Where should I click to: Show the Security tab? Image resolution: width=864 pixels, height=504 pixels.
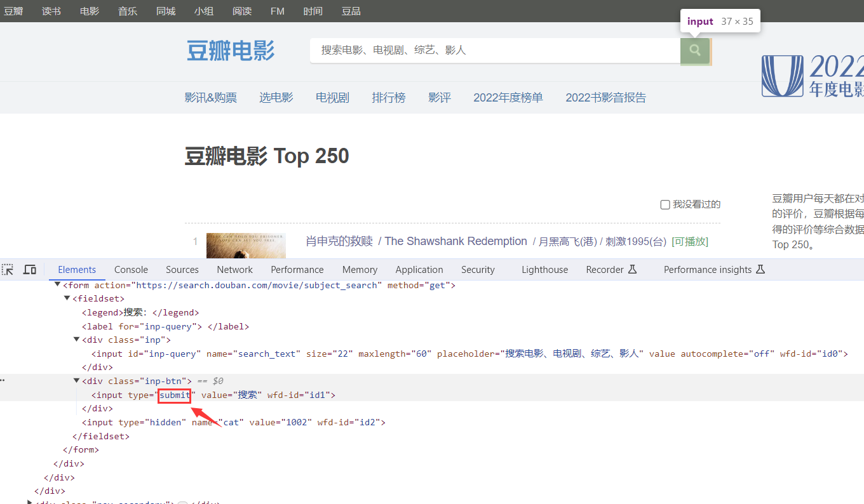coord(478,270)
